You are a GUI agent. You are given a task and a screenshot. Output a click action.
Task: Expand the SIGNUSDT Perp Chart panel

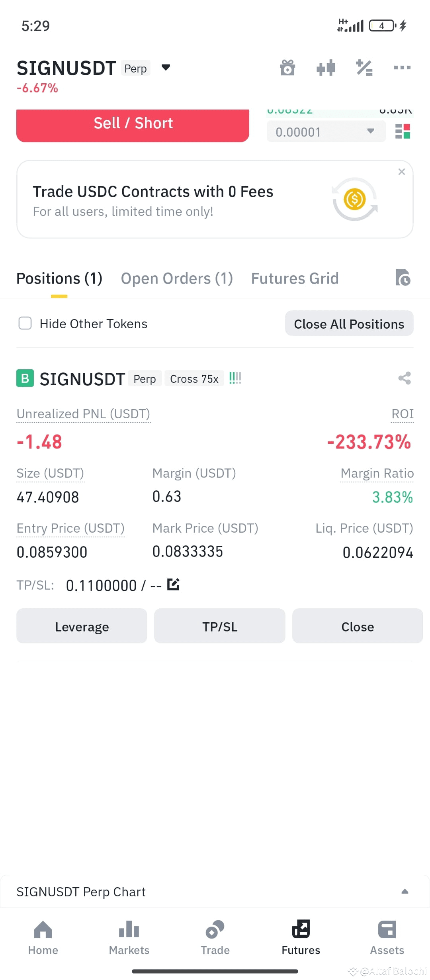[x=405, y=892]
